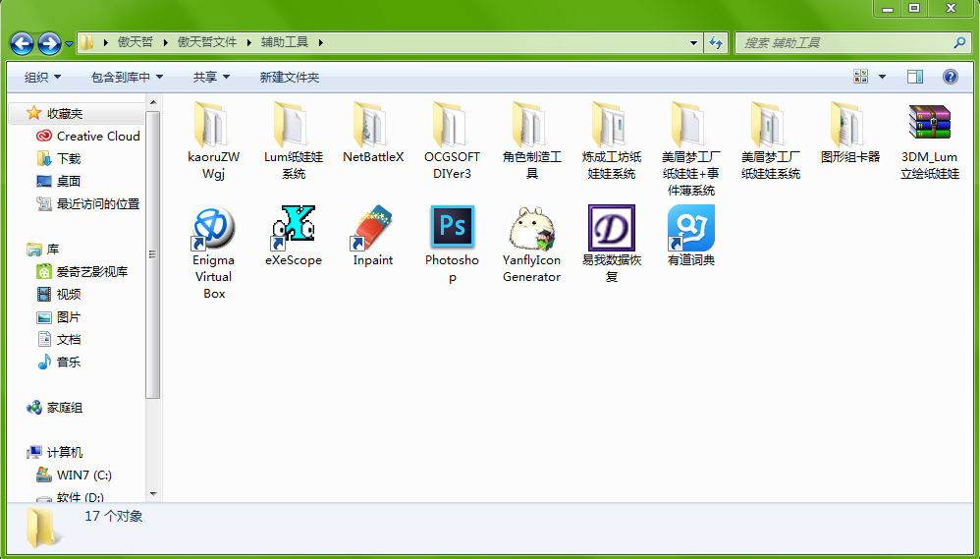The height and width of the screenshot is (559, 980).
Task: Click the navigation pane scrollbar thumb
Action: point(153,253)
